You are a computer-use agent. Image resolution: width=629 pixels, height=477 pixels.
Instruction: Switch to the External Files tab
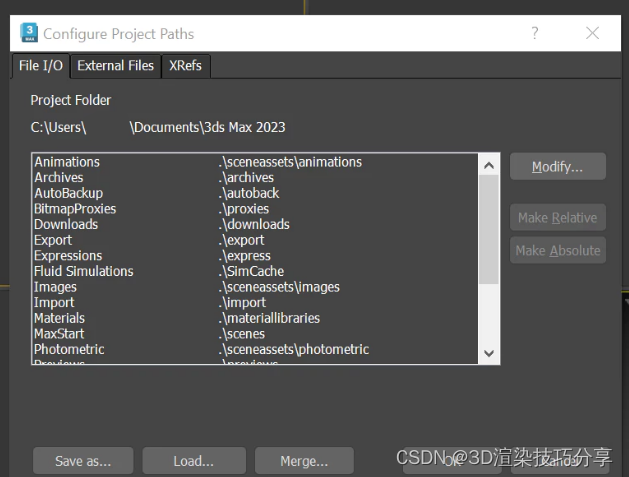(x=116, y=66)
